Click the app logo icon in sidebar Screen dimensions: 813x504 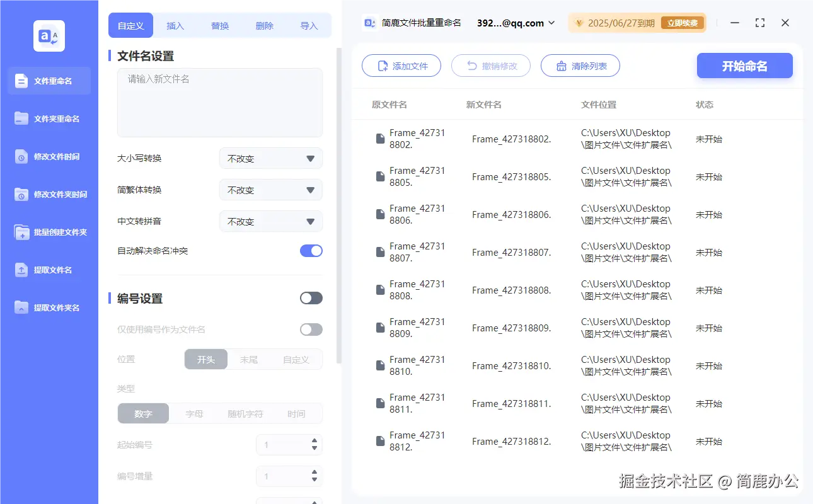pyautogui.click(x=49, y=36)
